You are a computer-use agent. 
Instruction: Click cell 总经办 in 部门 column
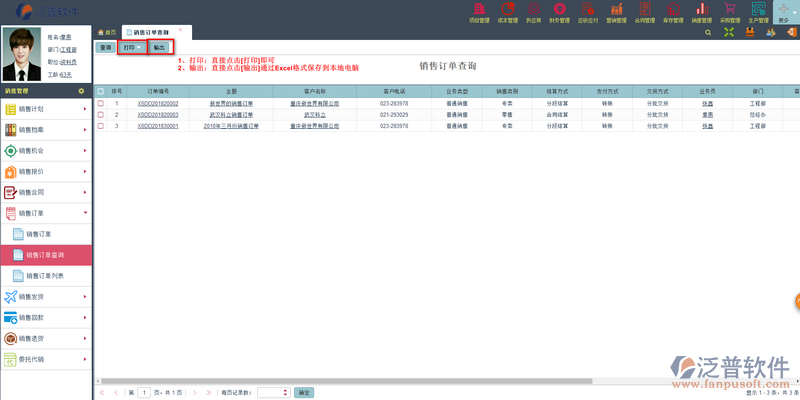tap(759, 114)
